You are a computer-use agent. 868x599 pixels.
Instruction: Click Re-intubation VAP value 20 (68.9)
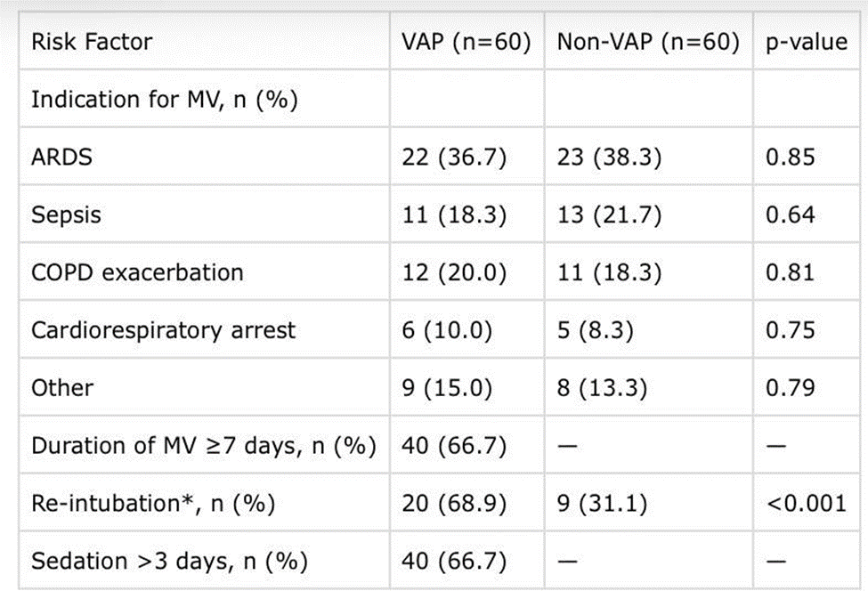(x=454, y=504)
